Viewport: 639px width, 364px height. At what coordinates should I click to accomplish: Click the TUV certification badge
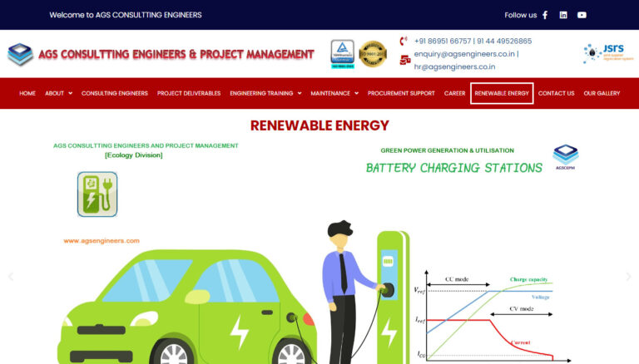click(x=342, y=54)
